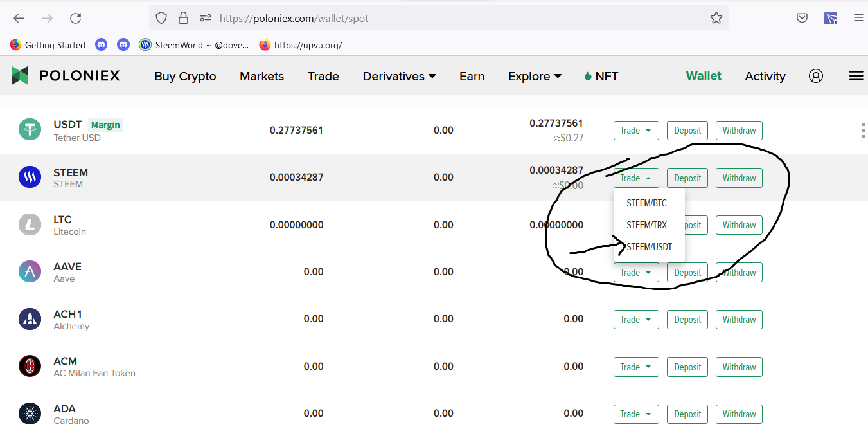The image size is (868, 429).
Task: Open the Activity page
Action: coord(765,76)
